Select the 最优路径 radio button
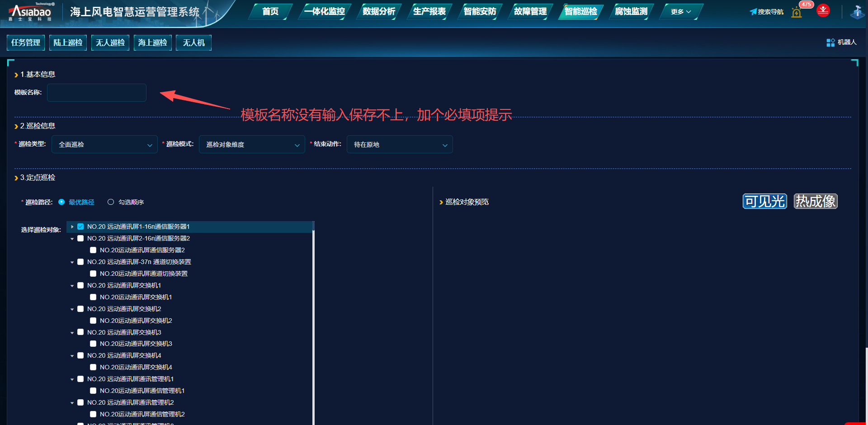Screen dimensions: 868x425 pyautogui.click(x=61, y=202)
